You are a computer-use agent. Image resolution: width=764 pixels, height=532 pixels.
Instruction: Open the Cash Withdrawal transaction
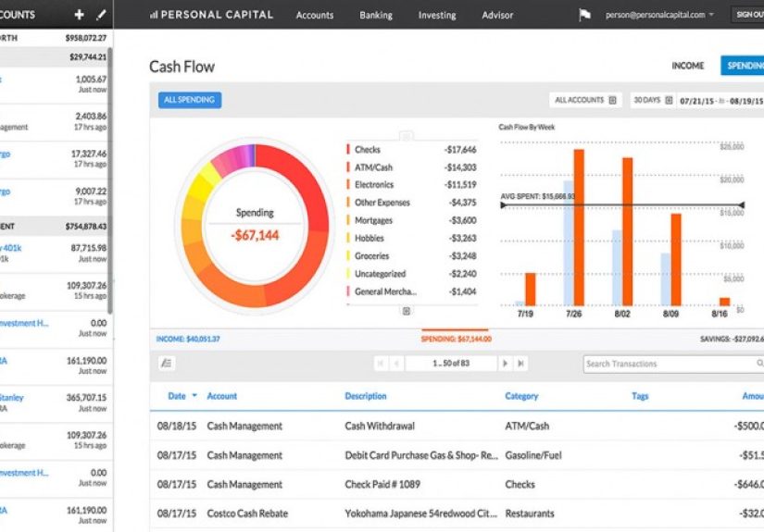coord(457,426)
